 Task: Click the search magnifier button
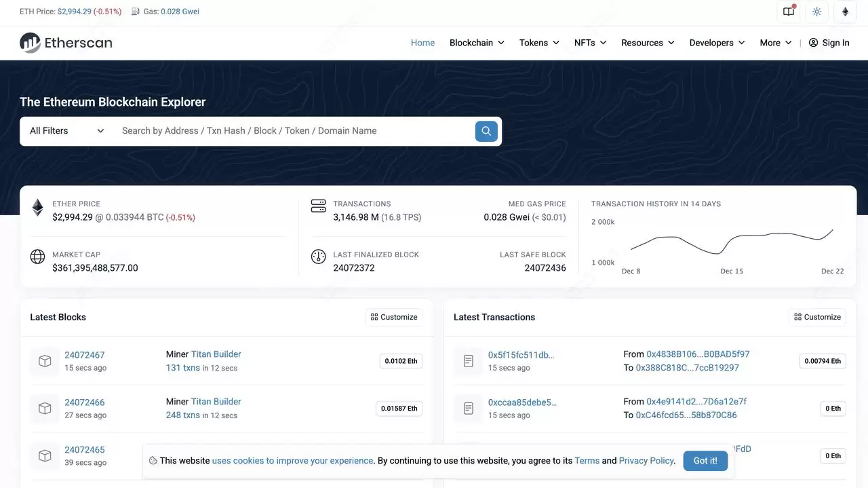coord(486,130)
